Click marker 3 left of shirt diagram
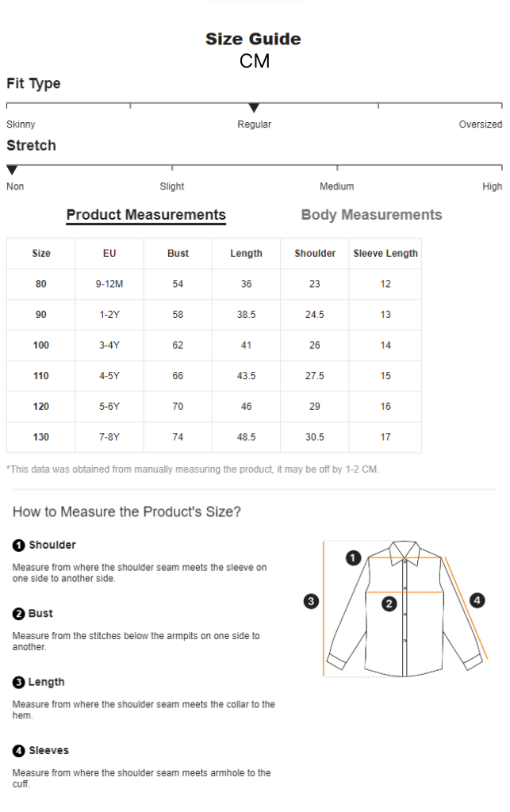The image size is (510, 812). click(311, 601)
